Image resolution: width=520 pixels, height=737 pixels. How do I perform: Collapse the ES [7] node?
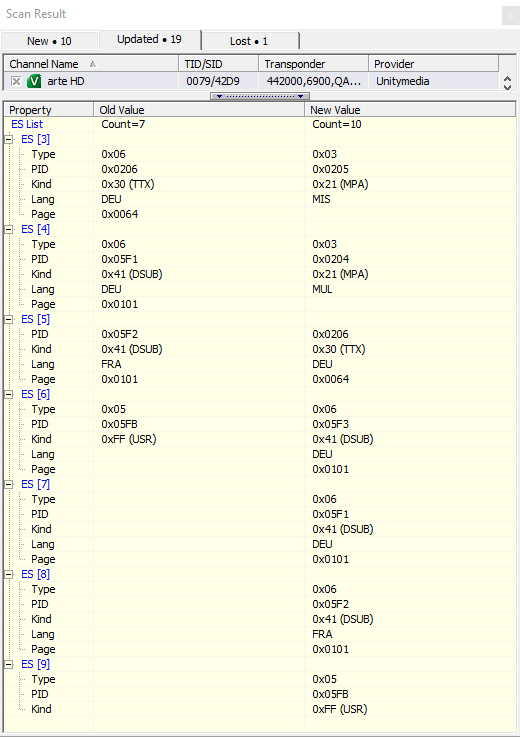(x=8, y=484)
